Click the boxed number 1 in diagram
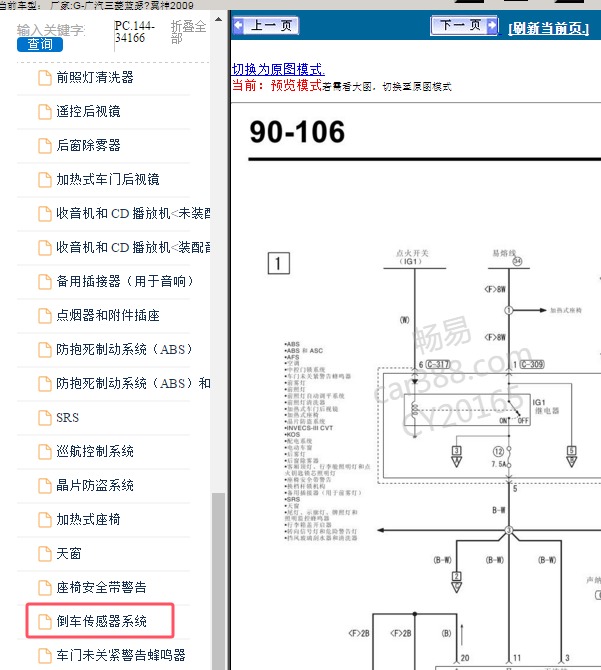 (x=279, y=263)
